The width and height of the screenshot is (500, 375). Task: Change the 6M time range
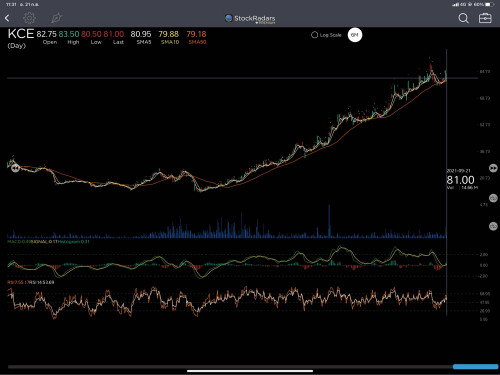pyautogui.click(x=355, y=35)
